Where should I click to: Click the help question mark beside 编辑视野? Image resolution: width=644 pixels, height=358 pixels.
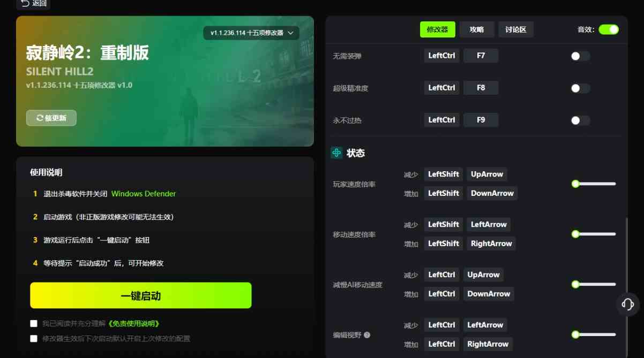pos(367,335)
